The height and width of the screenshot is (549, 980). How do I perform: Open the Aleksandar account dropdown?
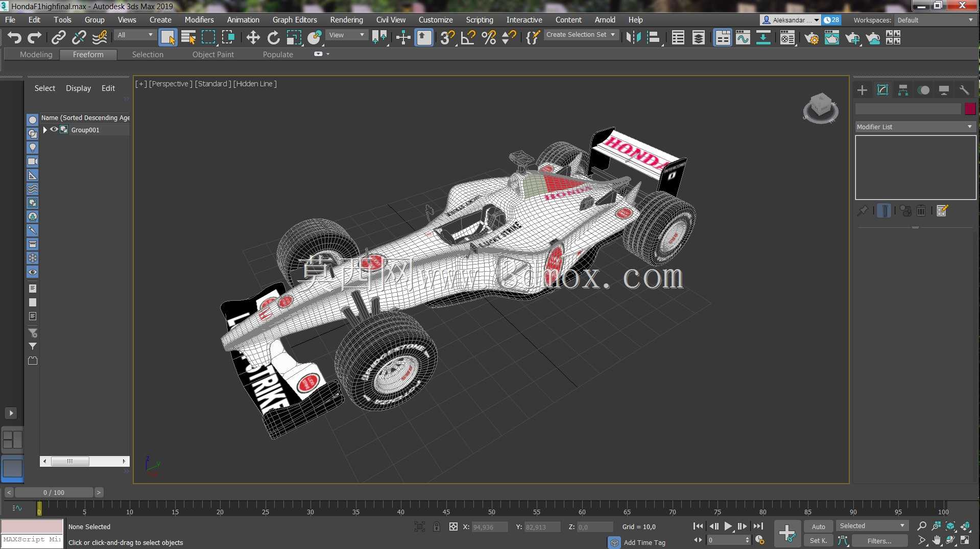click(x=790, y=20)
